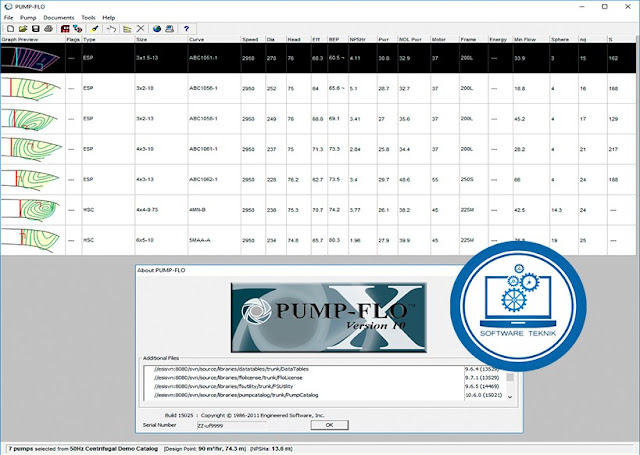Click the Flags column header
640x455 pixels.
coord(73,40)
